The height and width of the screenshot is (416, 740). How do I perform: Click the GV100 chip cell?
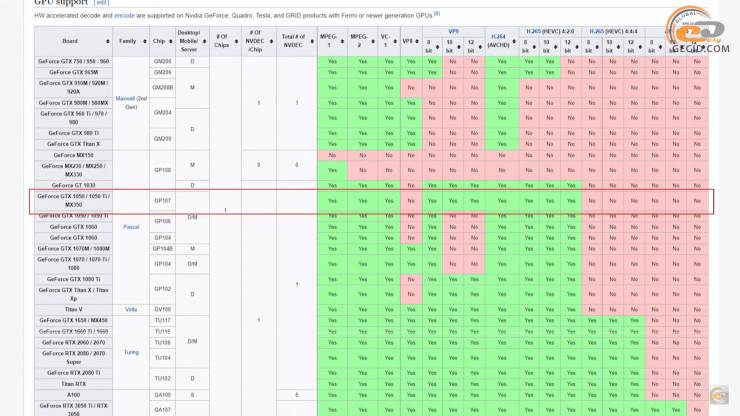click(x=162, y=310)
